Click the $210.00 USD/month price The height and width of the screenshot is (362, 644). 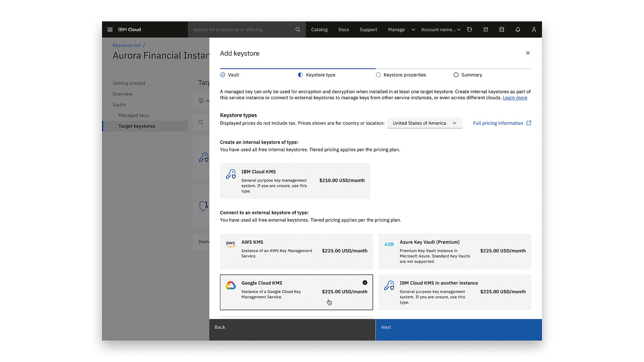click(x=342, y=180)
